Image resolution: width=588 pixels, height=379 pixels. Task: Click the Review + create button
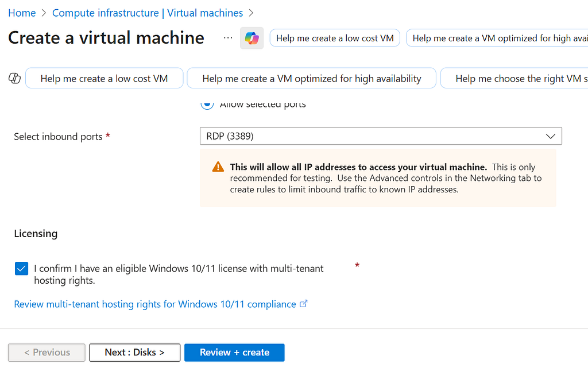[x=234, y=353]
